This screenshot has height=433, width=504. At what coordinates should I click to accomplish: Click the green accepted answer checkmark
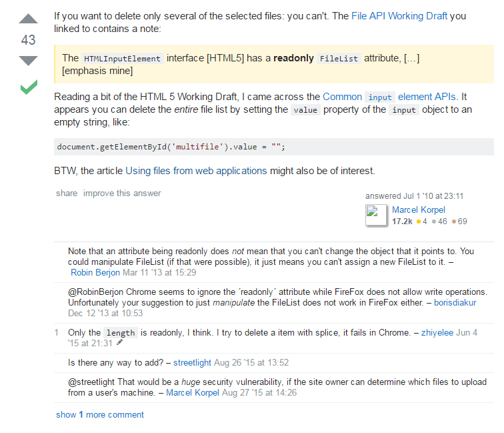coord(29,87)
